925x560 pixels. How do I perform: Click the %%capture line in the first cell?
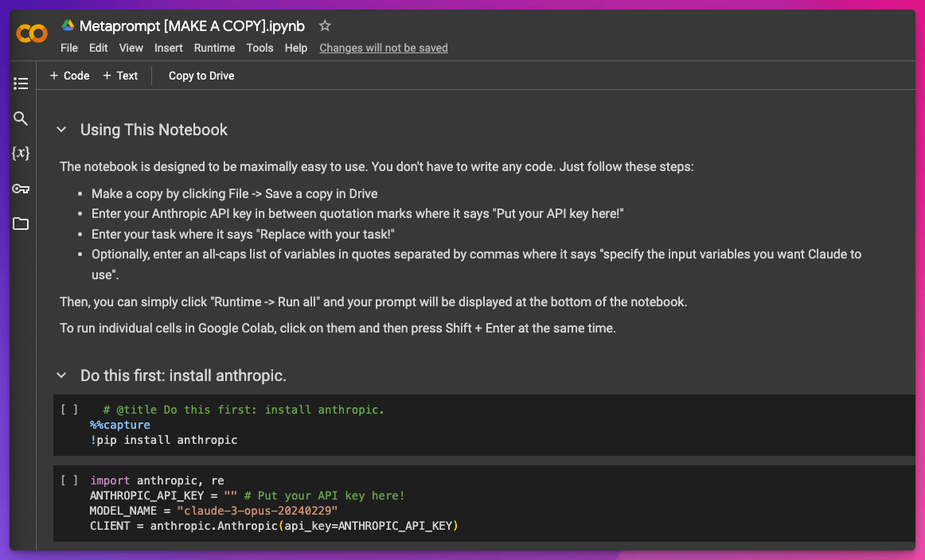119,425
